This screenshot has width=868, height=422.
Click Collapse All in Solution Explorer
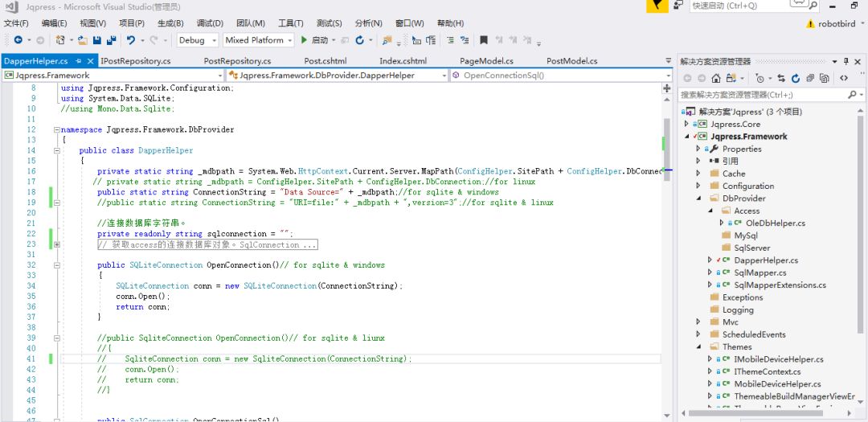810,78
